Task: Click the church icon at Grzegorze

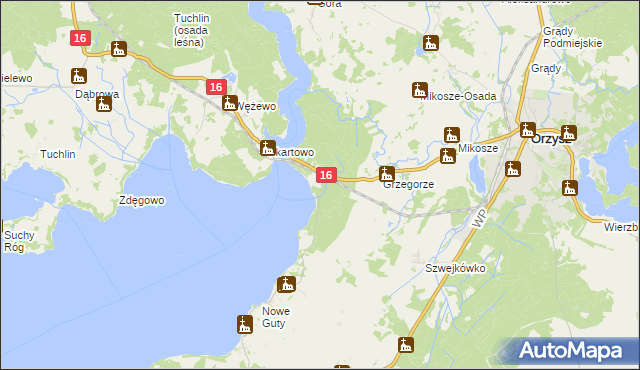Action: (387, 174)
